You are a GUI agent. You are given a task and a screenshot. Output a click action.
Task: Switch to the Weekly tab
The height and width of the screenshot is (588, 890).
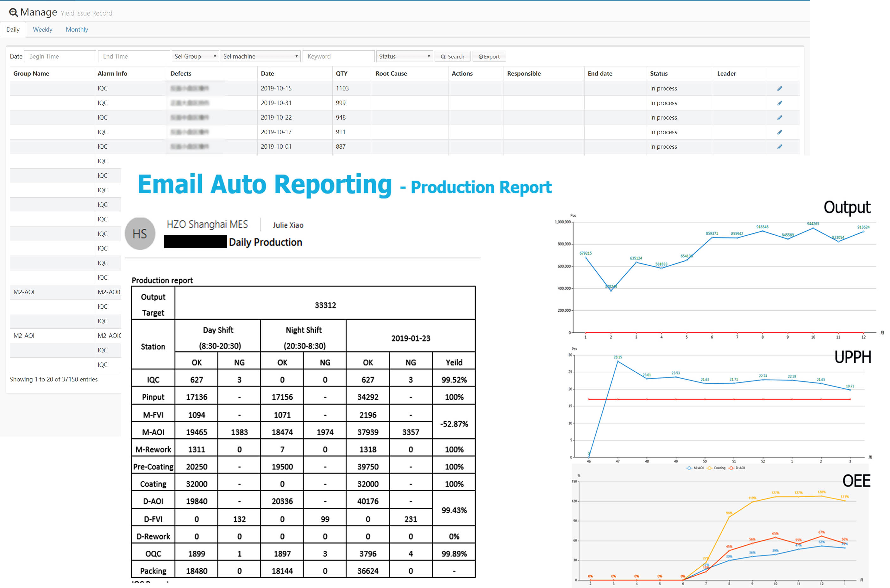42,30
